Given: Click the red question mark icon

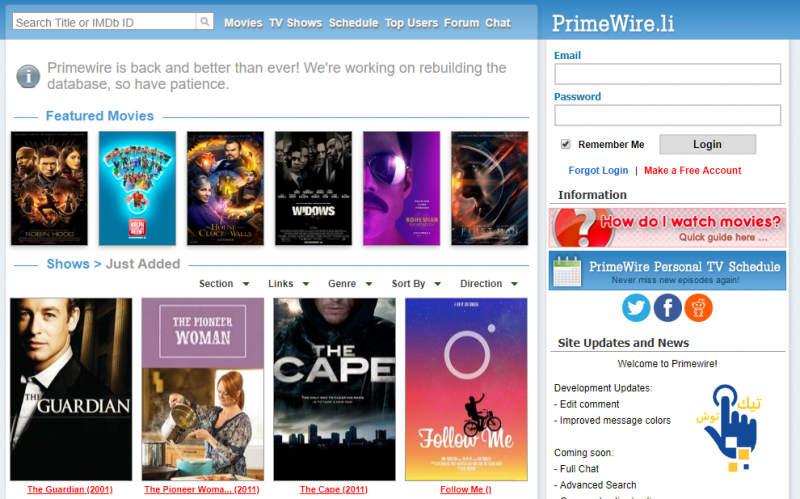Looking at the screenshot, I should coord(583,228).
